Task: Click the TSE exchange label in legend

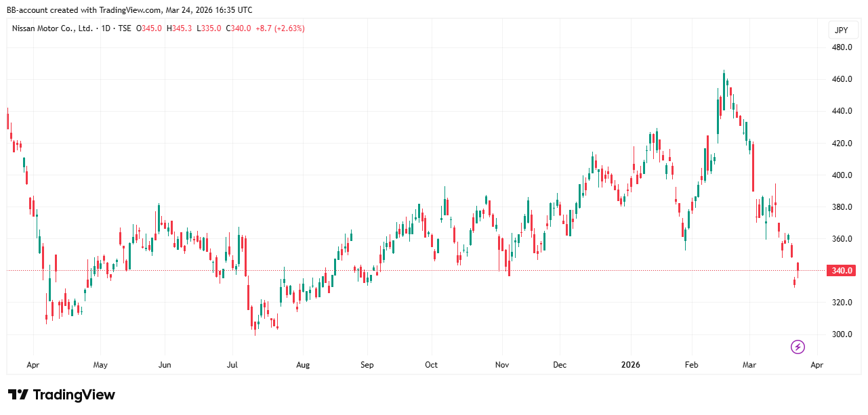Action: click(x=125, y=28)
